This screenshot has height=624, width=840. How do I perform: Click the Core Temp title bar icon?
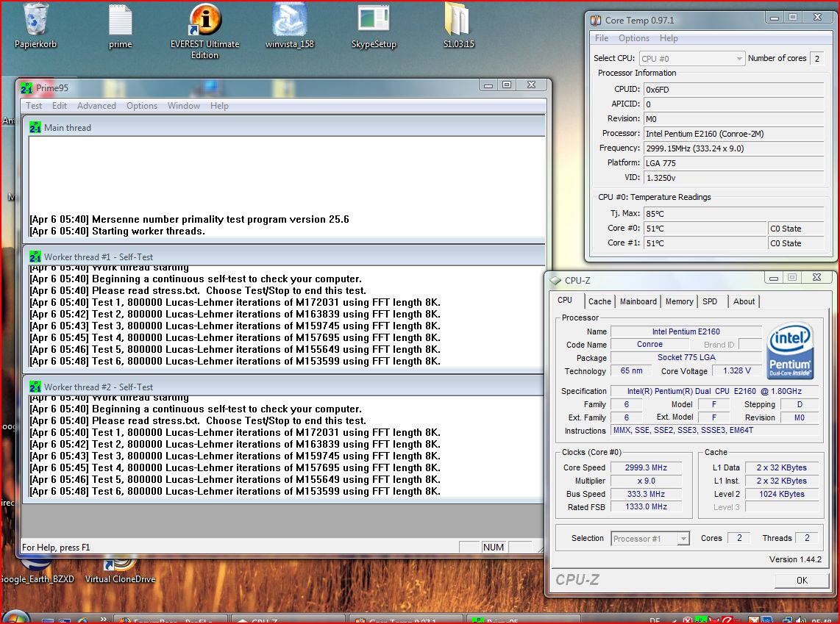pyautogui.click(x=596, y=21)
